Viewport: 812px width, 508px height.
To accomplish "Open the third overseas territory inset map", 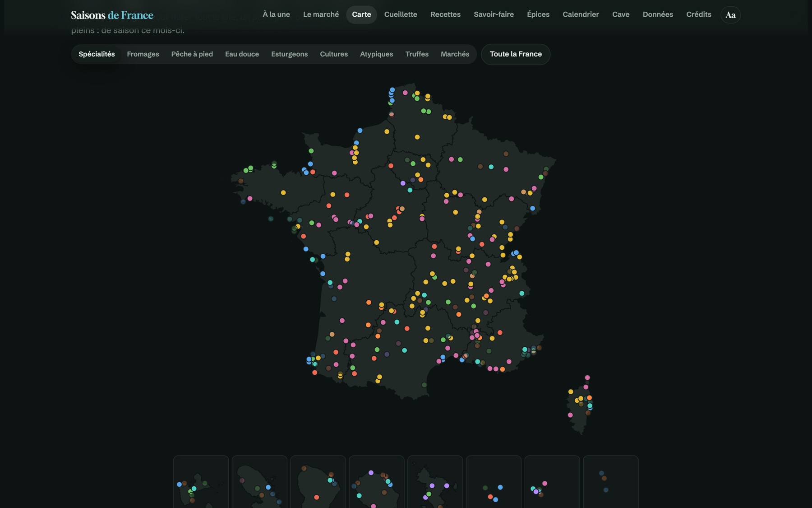I will (x=318, y=482).
